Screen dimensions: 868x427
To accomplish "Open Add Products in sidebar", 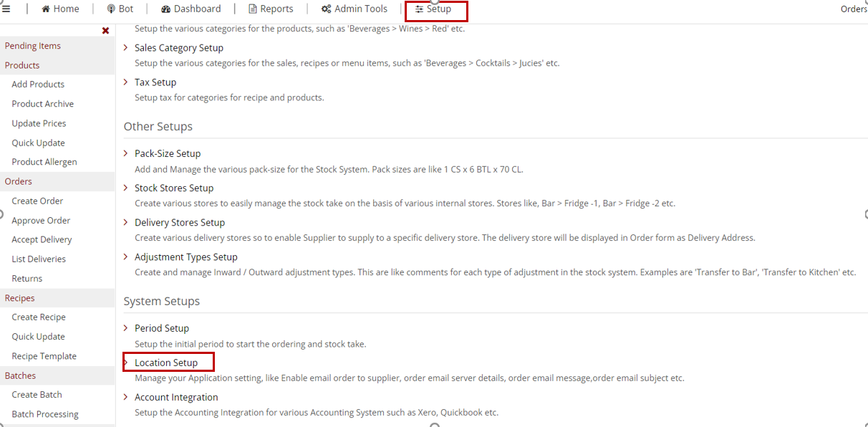I will tap(38, 85).
